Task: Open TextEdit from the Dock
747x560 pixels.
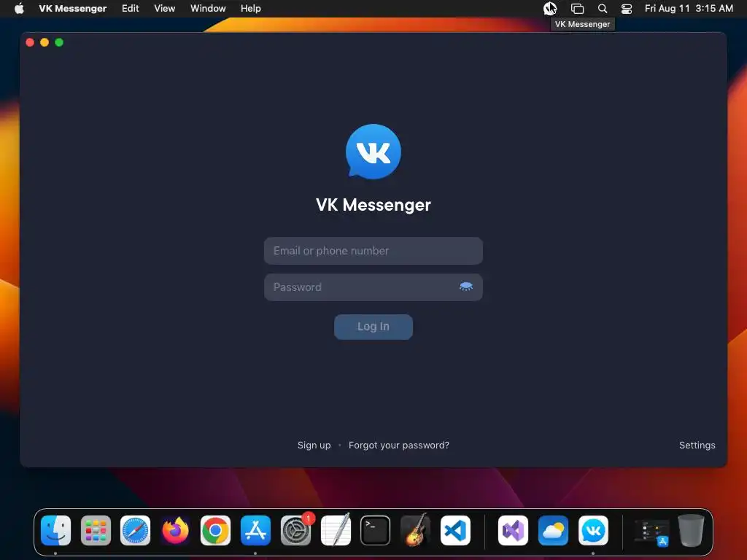Action: [x=336, y=530]
